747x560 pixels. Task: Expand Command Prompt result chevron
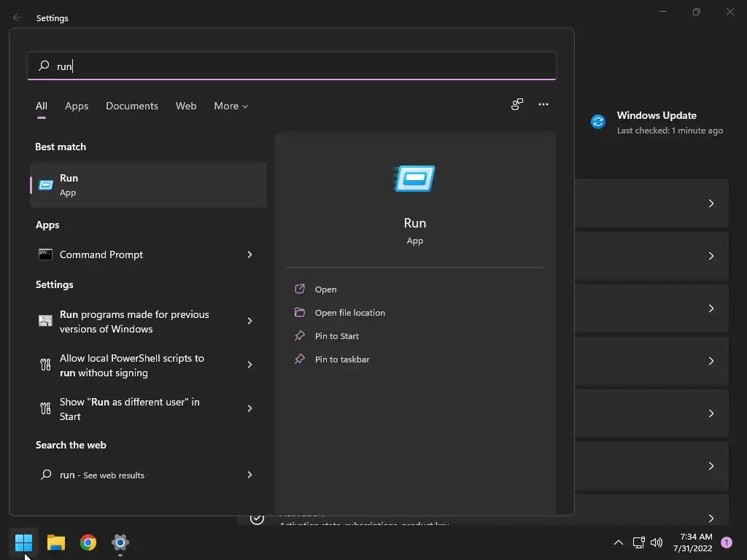(249, 254)
